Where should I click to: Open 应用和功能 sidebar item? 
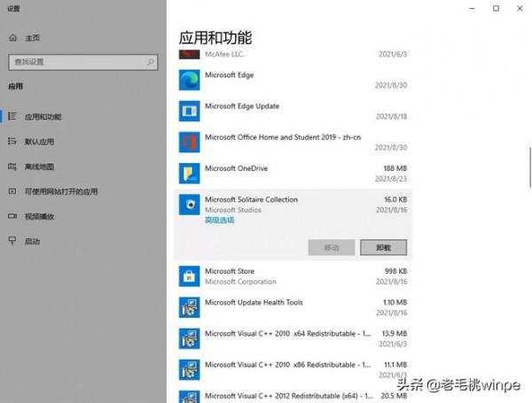pyautogui.click(x=83, y=117)
